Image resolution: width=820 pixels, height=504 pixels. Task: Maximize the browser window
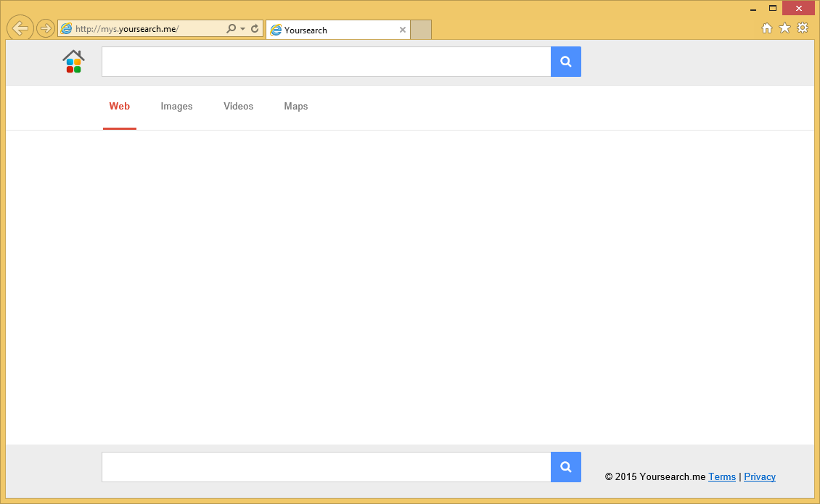pos(772,9)
